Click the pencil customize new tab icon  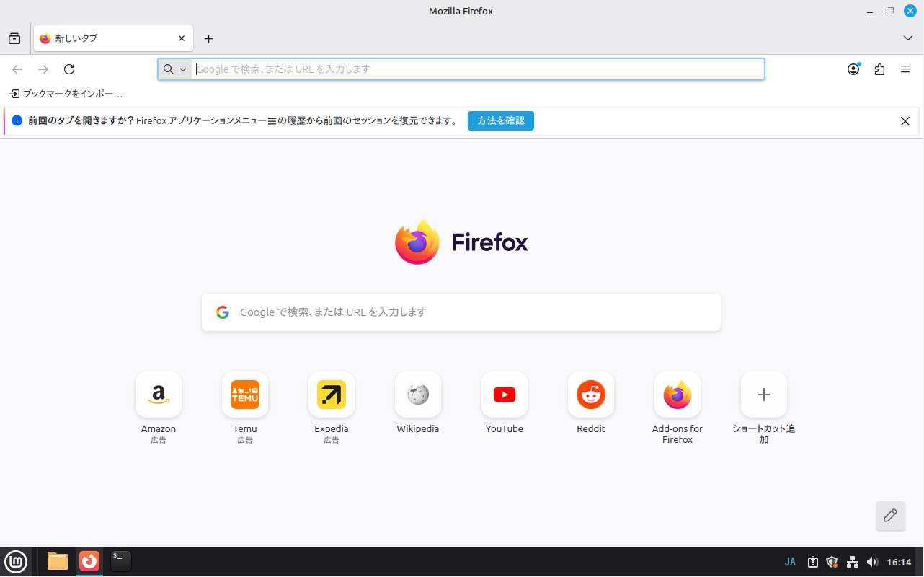(890, 516)
